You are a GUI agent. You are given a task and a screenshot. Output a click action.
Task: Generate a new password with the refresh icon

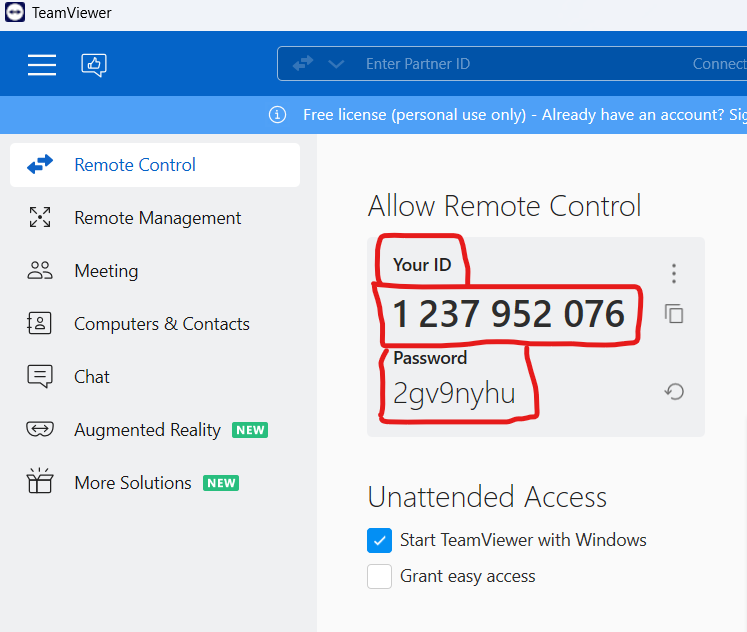pos(674,392)
